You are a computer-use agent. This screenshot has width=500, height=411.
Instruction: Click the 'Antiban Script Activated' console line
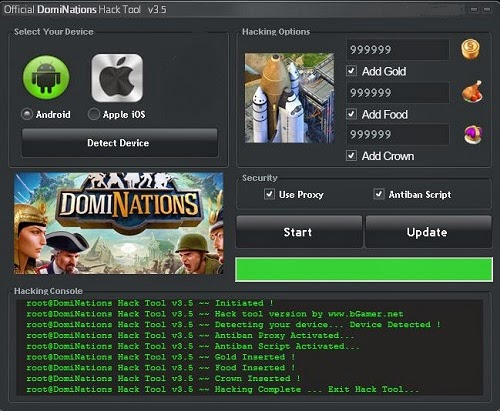(193, 346)
